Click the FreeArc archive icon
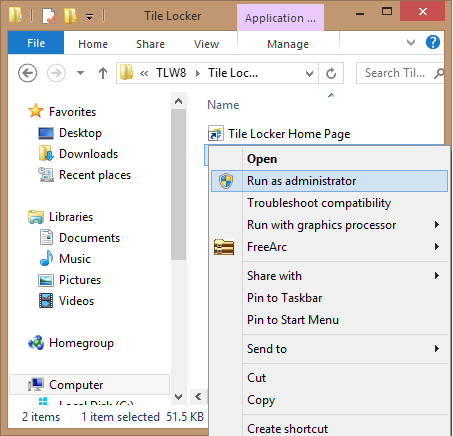 [224, 247]
